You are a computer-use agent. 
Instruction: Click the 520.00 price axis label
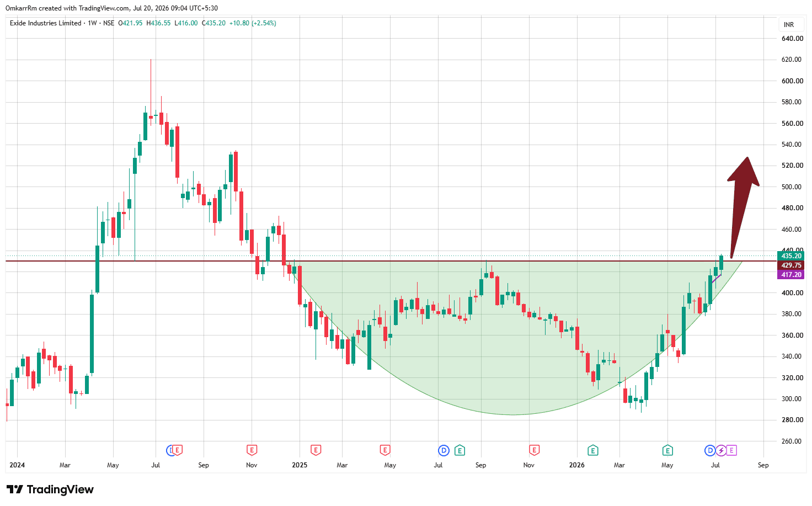tap(792, 166)
